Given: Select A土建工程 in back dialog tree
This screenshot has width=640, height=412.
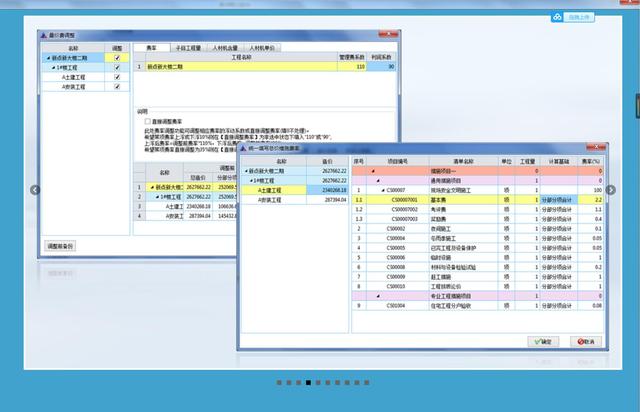Looking at the screenshot, I should (x=73, y=77).
